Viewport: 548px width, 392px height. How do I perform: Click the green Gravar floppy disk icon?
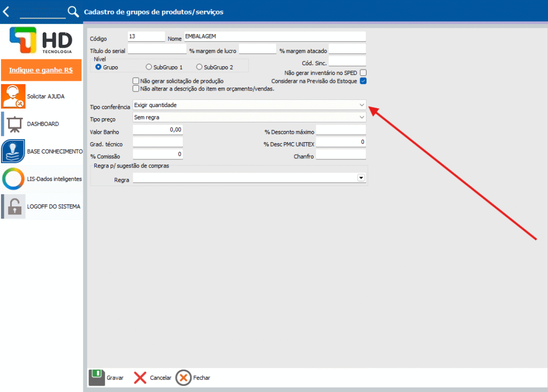pyautogui.click(x=96, y=378)
